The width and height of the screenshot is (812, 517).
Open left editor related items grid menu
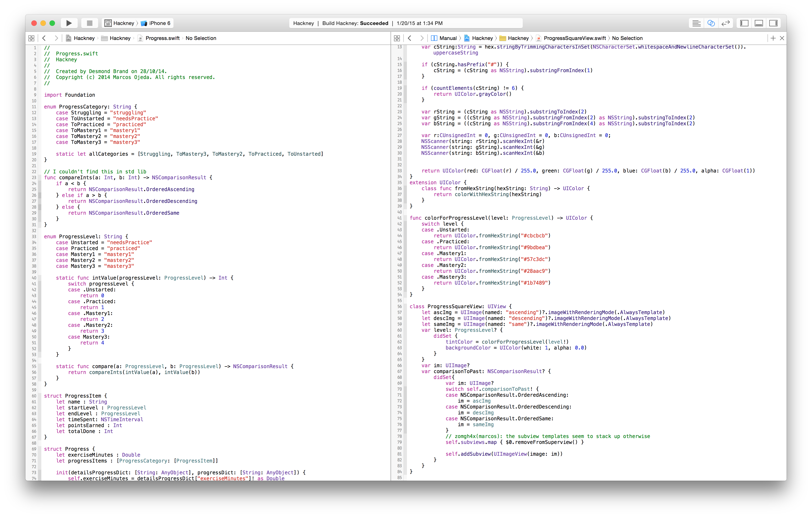31,38
